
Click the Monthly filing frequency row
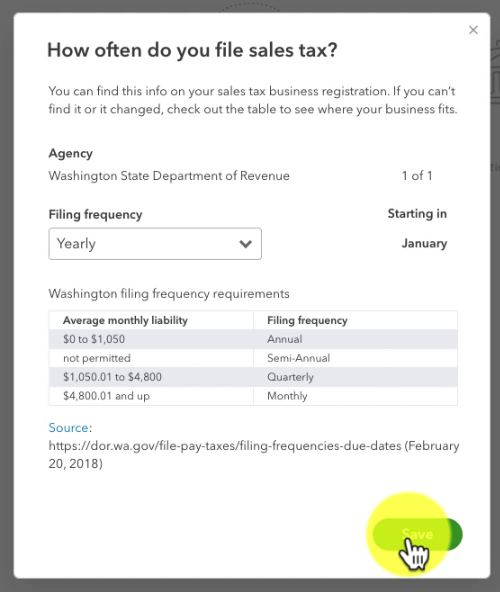[253, 396]
